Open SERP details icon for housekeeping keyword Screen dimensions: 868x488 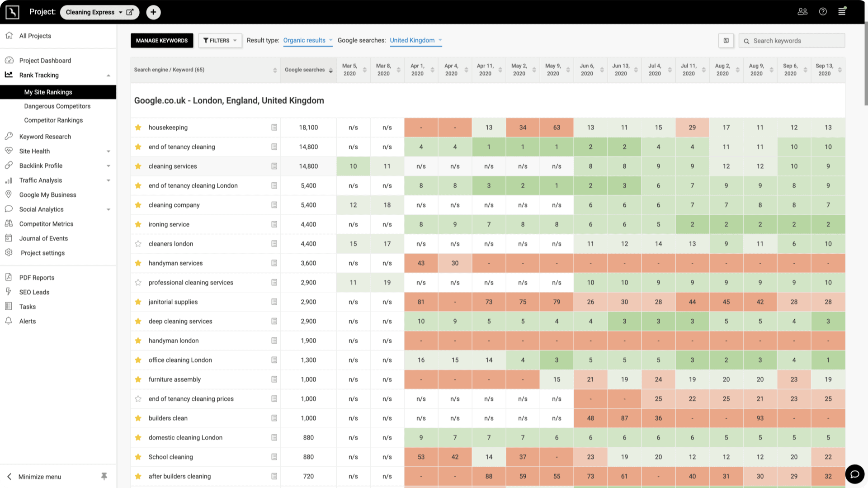click(x=274, y=128)
